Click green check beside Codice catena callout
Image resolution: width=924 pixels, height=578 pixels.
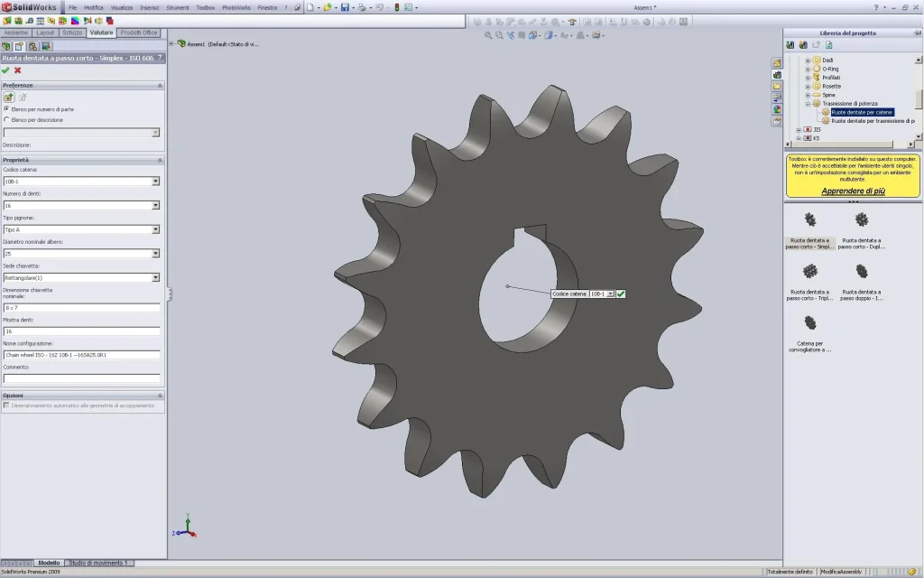coord(621,294)
